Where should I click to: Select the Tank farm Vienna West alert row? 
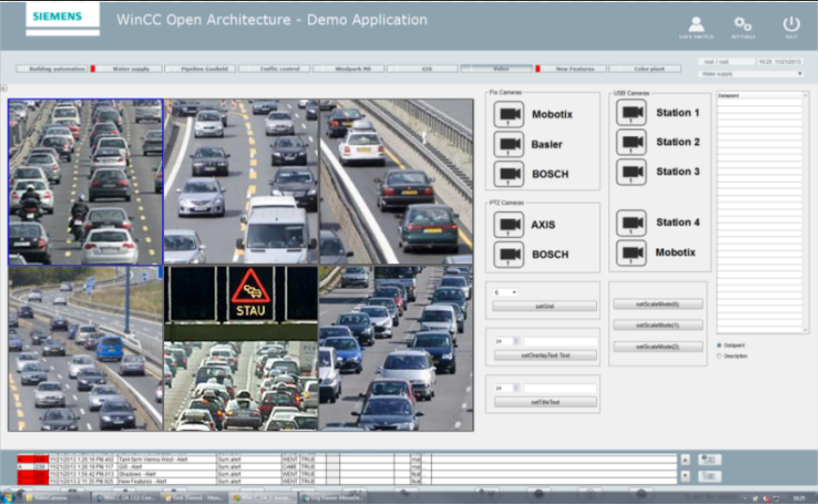coord(347,459)
